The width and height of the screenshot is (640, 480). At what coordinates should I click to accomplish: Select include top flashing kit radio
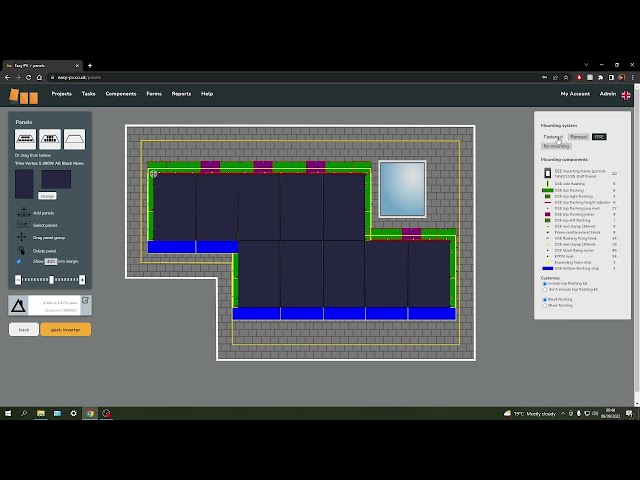click(x=544, y=283)
